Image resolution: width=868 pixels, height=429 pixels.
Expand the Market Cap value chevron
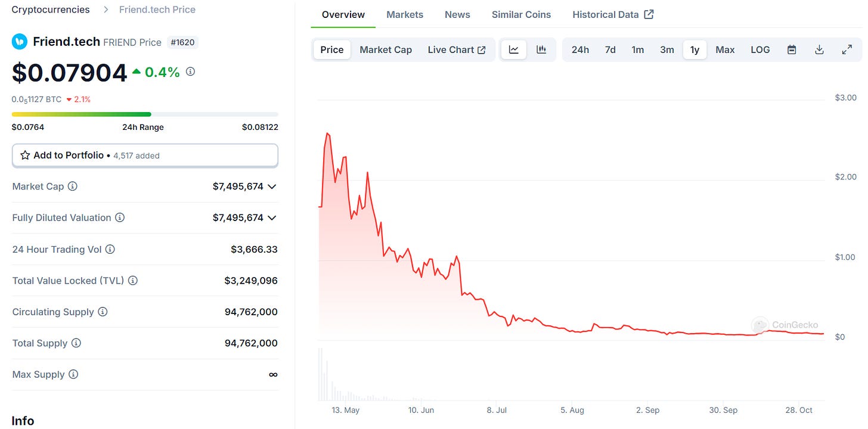coord(272,186)
